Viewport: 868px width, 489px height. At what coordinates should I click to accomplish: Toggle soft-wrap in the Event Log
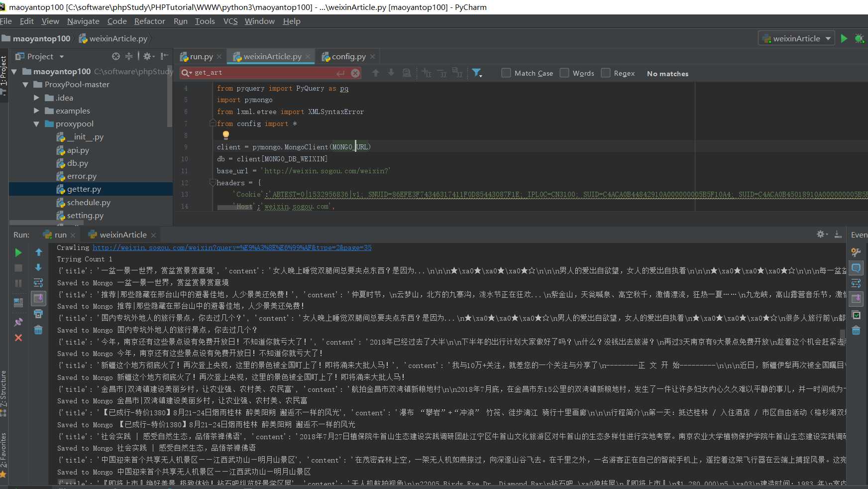[x=856, y=283]
